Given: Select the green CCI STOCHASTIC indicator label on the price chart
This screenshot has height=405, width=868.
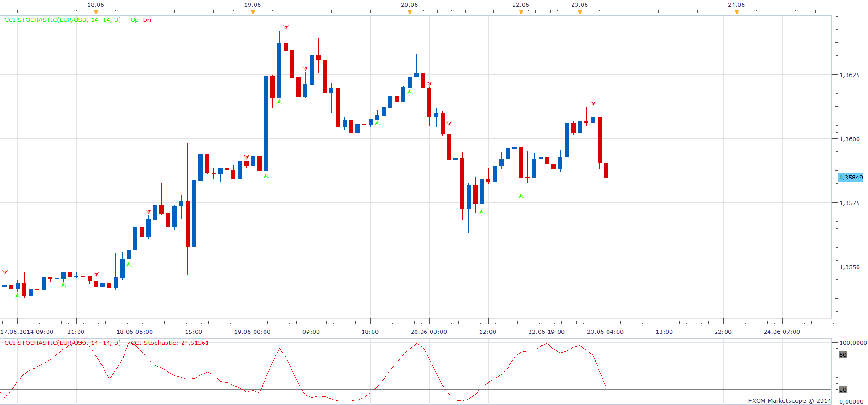Looking at the screenshot, I should (63, 20).
